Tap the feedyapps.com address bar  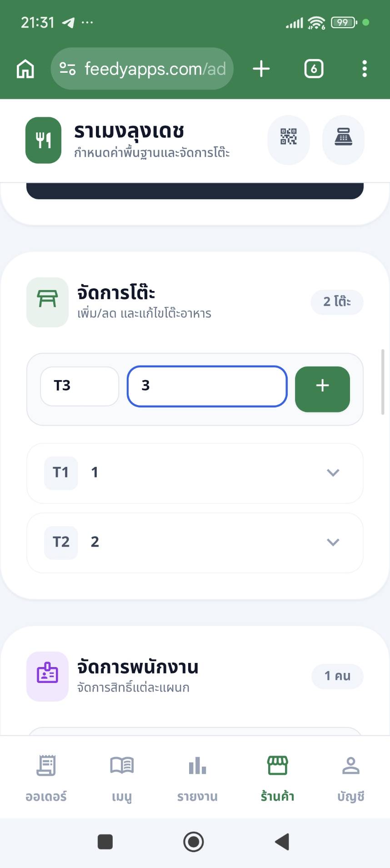[x=142, y=69]
